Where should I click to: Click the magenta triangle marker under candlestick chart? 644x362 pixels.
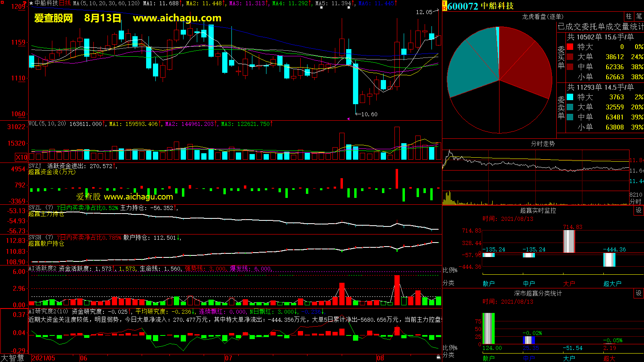click(x=348, y=119)
